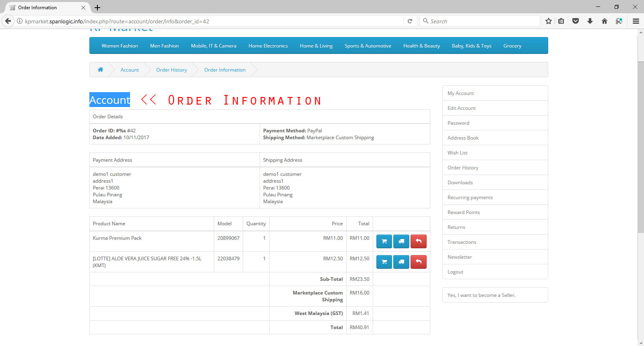Click the Order History breadcrumb link
This screenshot has width=644, height=346.
pyautogui.click(x=171, y=70)
